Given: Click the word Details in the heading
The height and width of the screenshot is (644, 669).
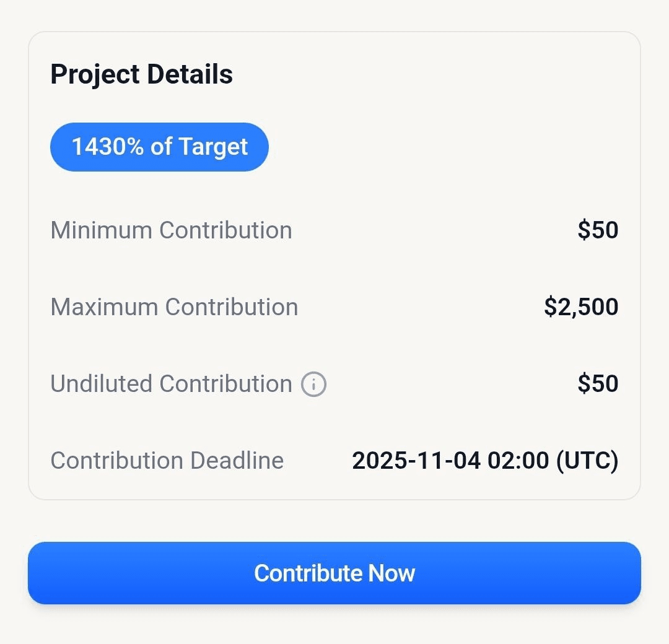Looking at the screenshot, I should pyautogui.click(x=190, y=74).
